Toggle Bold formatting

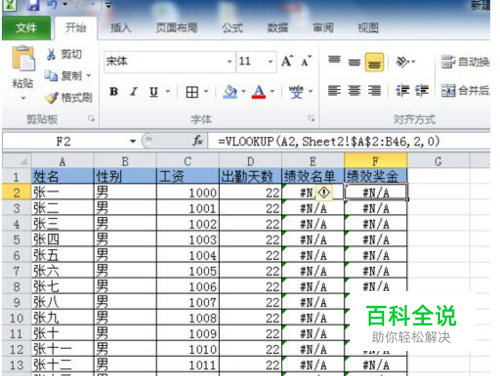click(x=114, y=91)
